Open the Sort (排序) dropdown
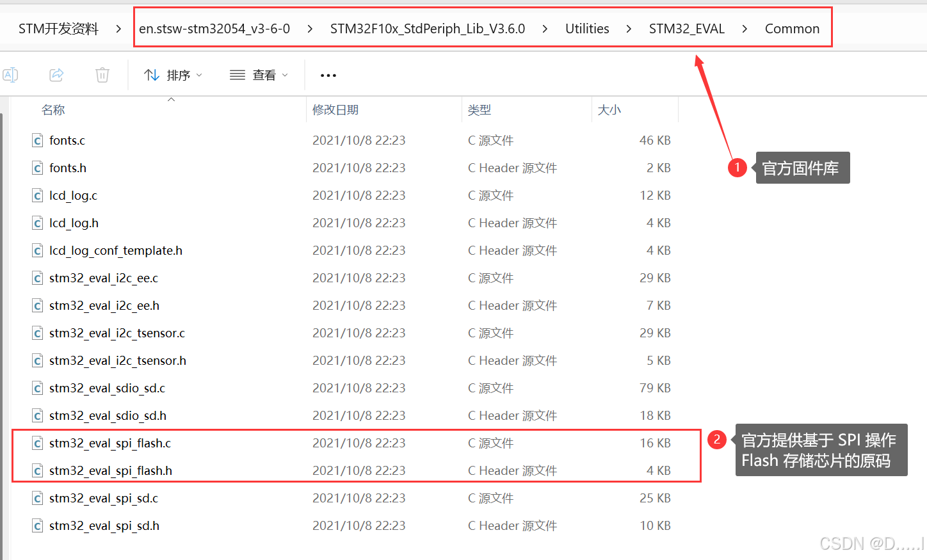 (173, 75)
